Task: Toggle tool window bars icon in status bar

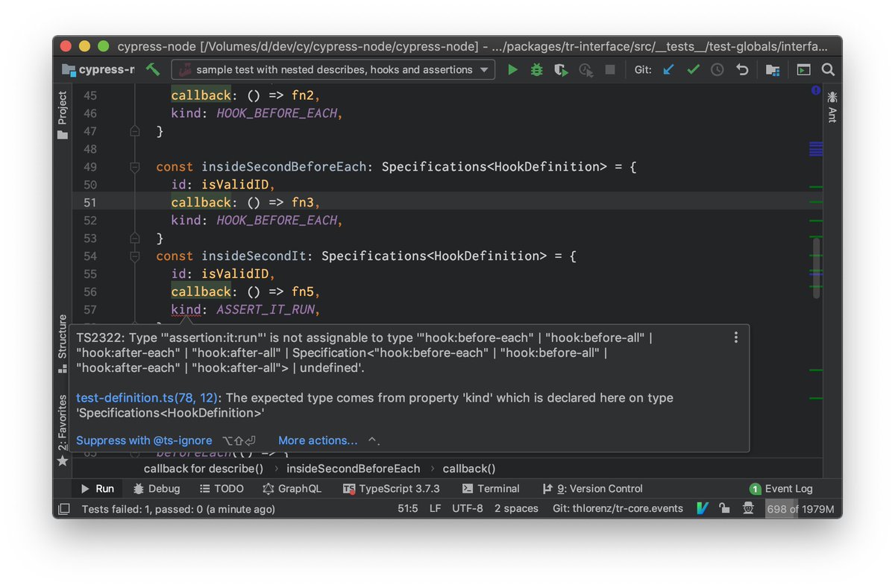Action: (64, 509)
